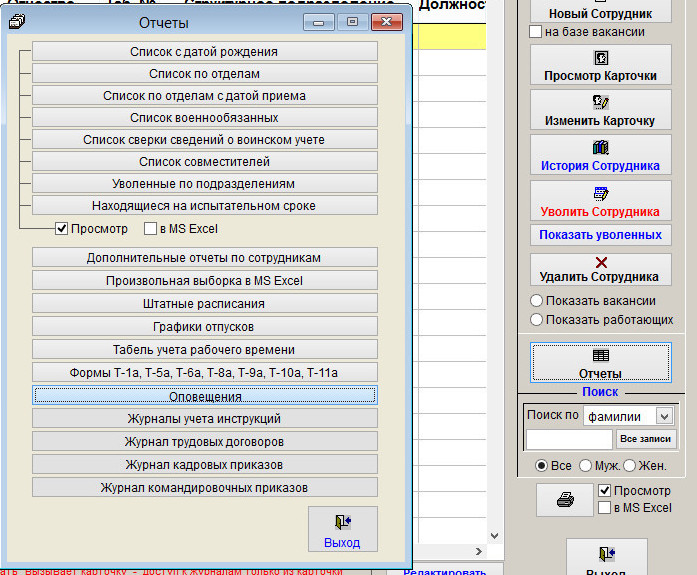Click the Оповещения button
This screenshot has height=575, width=697.
click(x=205, y=395)
